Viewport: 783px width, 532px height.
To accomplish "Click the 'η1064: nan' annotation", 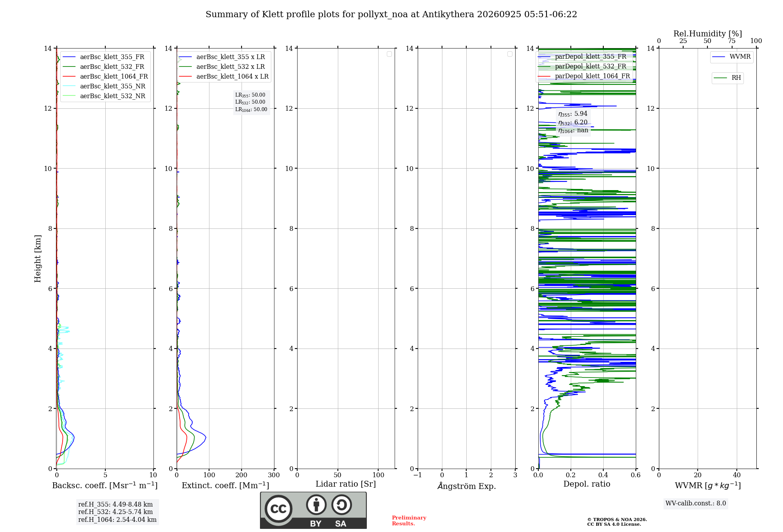I will 573,130.
